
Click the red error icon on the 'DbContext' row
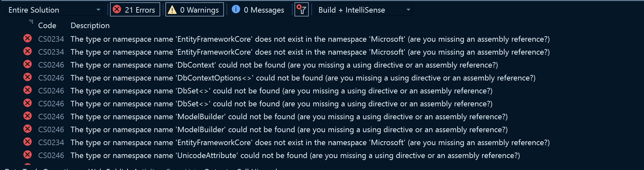(x=28, y=64)
